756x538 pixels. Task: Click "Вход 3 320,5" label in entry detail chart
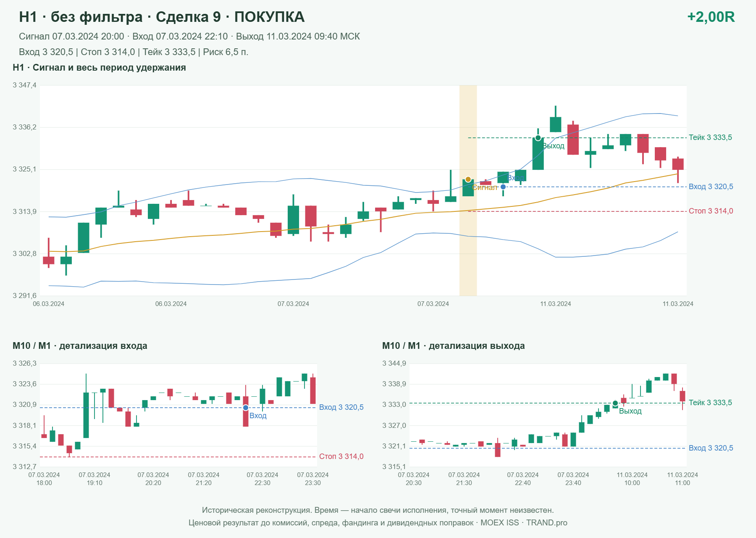pyautogui.click(x=341, y=407)
